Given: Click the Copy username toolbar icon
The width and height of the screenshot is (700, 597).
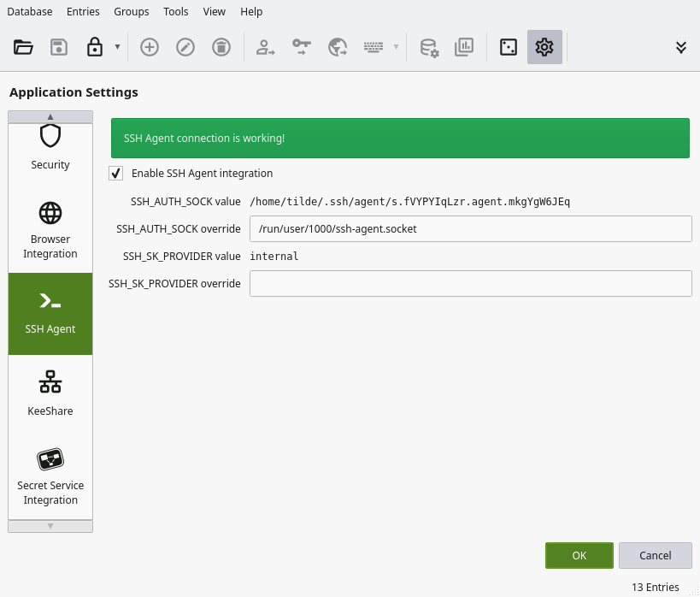Looking at the screenshot, I should tap(266, 47).
